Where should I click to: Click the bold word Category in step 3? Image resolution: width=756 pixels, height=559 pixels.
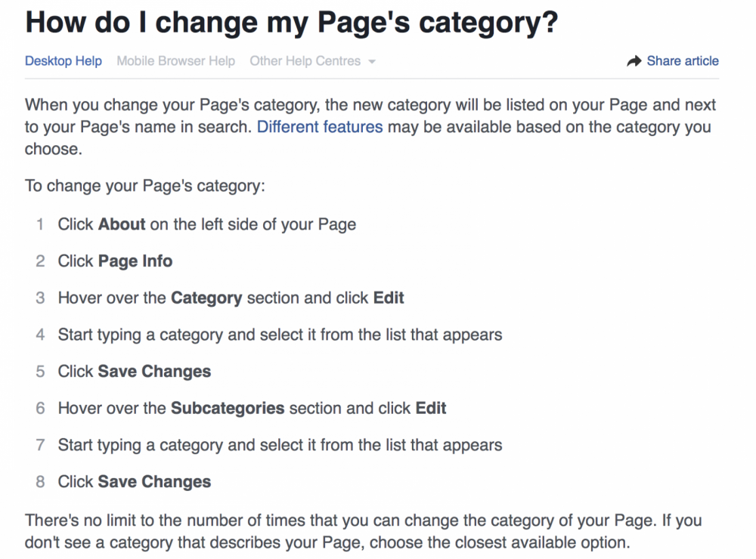pos(206,298)
